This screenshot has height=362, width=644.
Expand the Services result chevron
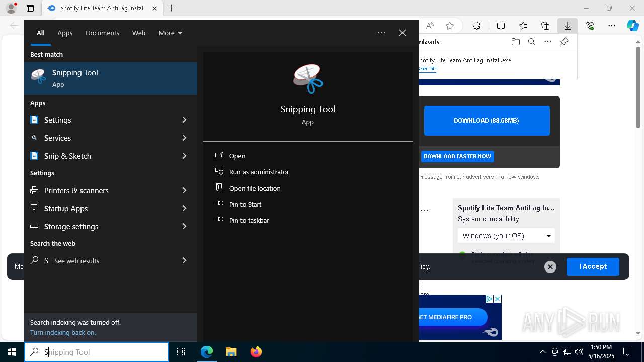[184, 138]
